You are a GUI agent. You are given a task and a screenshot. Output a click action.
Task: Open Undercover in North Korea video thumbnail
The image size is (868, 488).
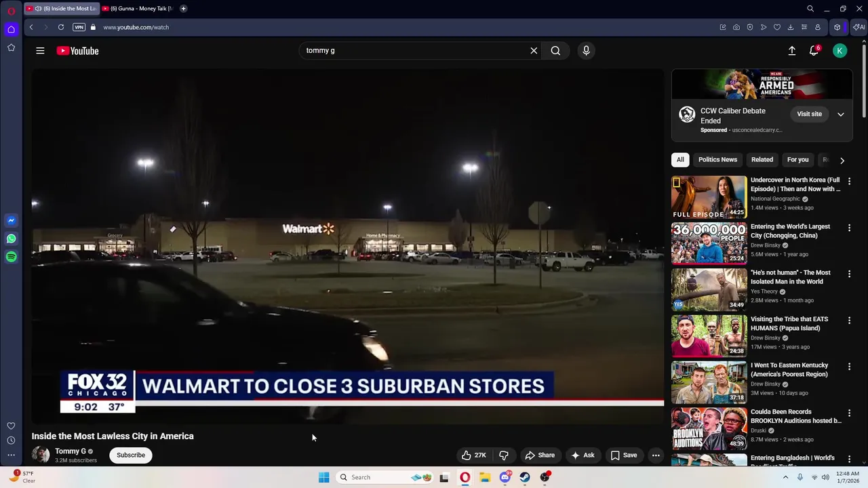click(709, 197)
